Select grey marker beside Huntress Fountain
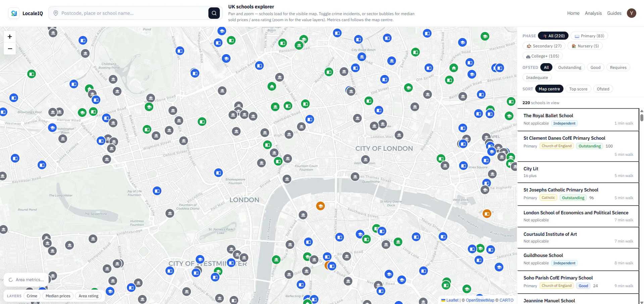Image resolution: width=644 pixels, height=304 pixels. click(x=170, y=213)
